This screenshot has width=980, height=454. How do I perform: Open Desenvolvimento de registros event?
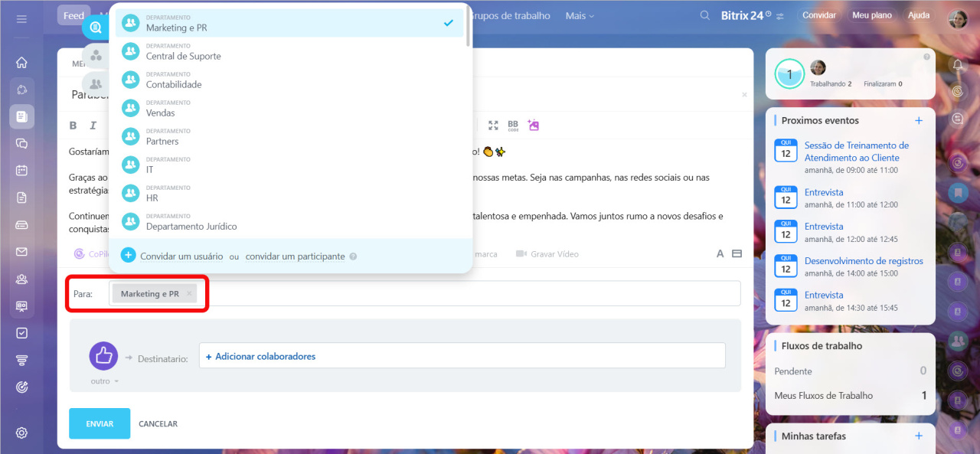tap(864, 261)
